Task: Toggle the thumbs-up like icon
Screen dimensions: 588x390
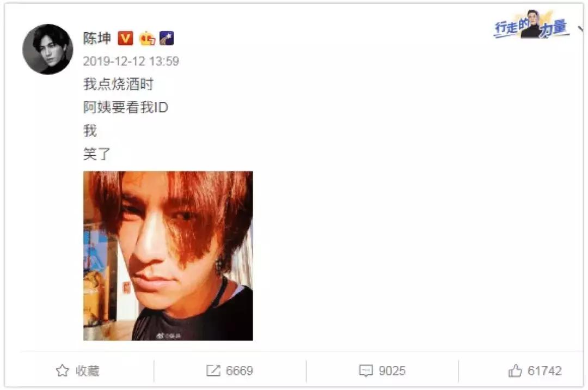Action: coord(515,370)
